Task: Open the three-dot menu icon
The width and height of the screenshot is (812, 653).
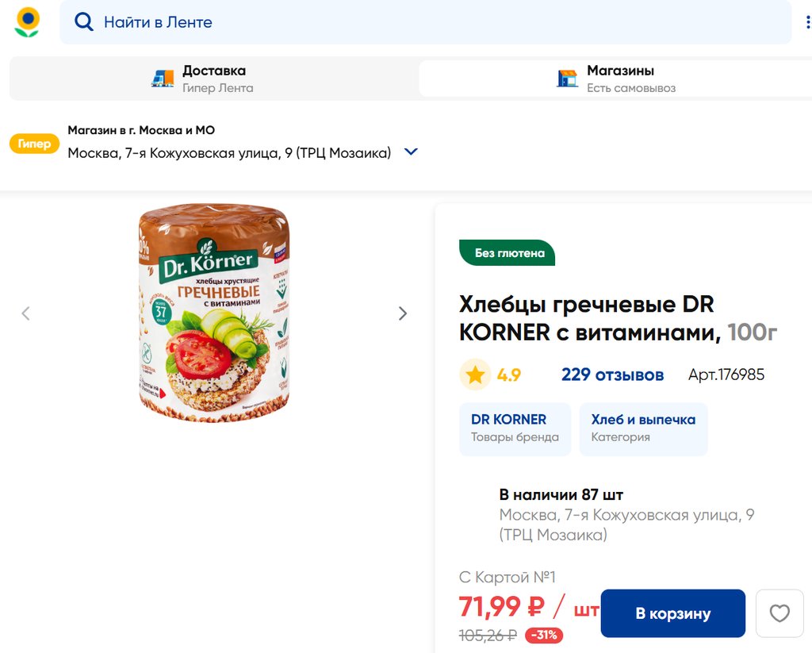Action: [x=807, y=22]
